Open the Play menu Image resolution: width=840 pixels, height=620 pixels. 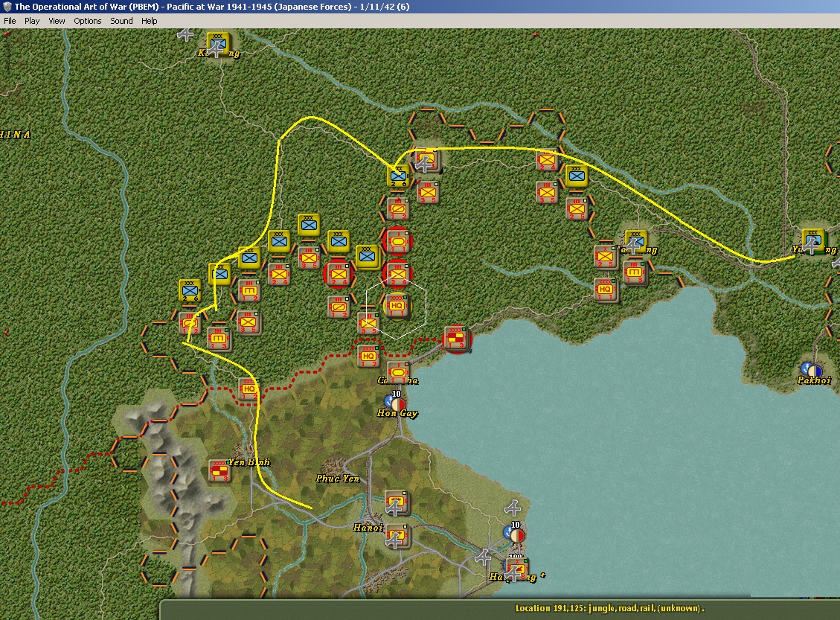pos(31,21)
